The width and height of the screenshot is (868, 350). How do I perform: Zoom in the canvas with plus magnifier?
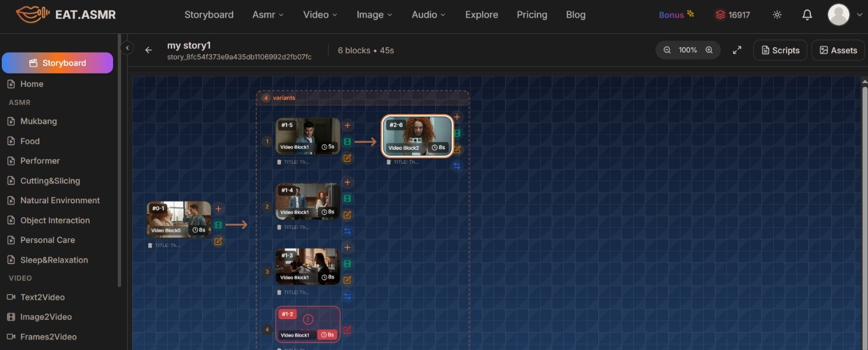709,50
